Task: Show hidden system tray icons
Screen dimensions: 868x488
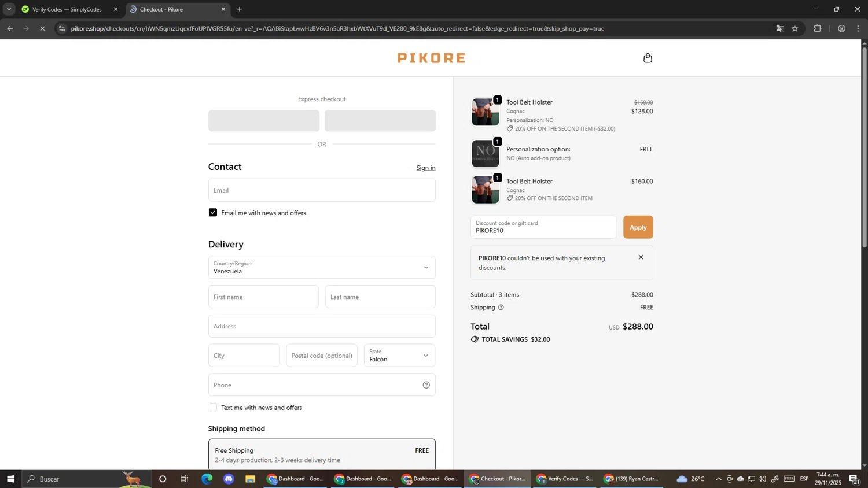Action: click(x=719, y=479)
